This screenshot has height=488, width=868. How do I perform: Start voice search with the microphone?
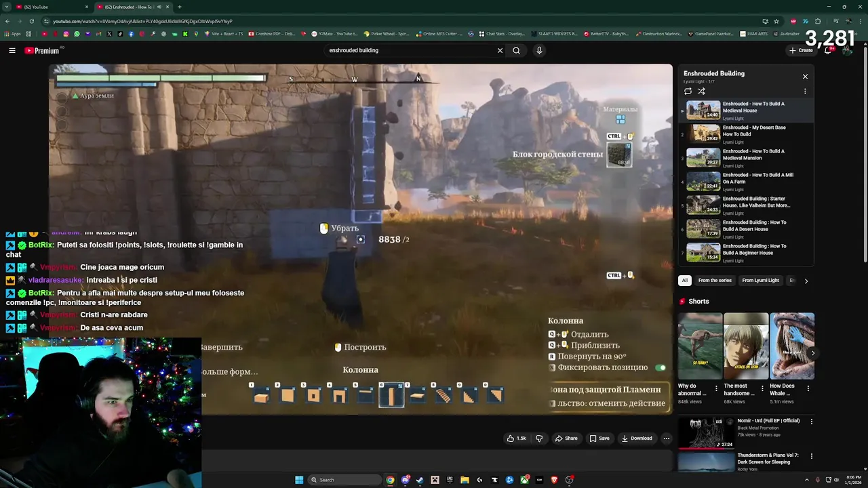(539, 50)
